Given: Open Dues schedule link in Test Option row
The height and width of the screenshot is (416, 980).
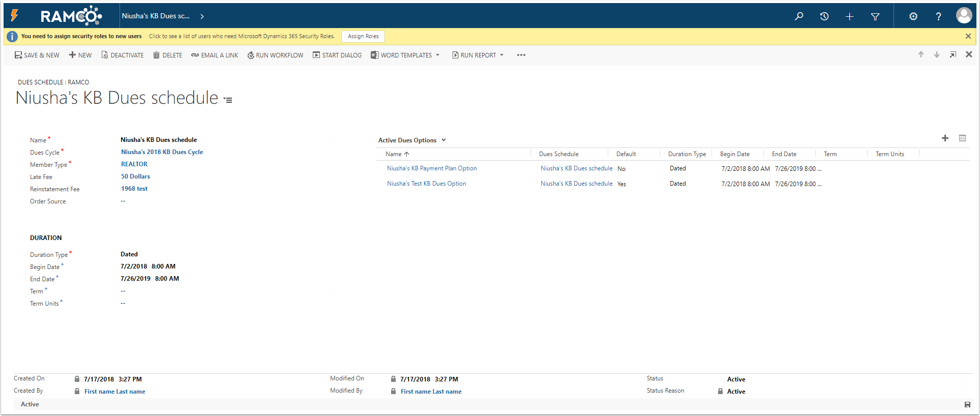Looking at the screenshot, I should [576, 184].
